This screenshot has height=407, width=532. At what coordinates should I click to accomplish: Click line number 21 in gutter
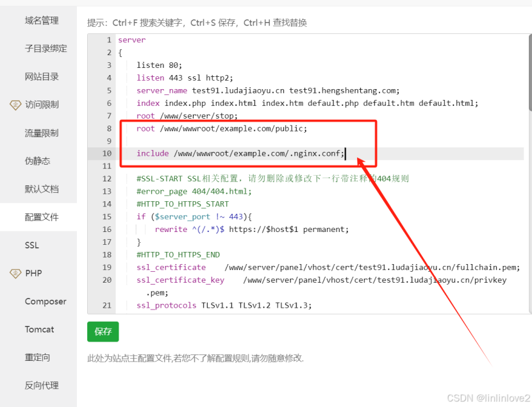pyautogui.click(x=107, y=306)
